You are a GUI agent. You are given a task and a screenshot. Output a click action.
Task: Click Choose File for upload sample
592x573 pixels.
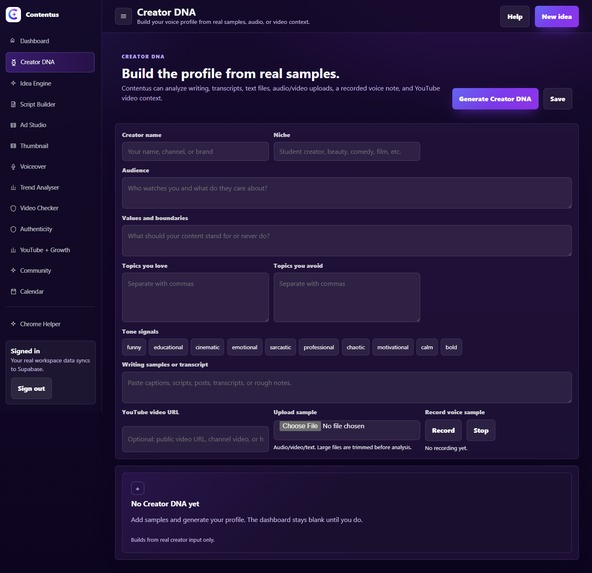tap(300, 426)
